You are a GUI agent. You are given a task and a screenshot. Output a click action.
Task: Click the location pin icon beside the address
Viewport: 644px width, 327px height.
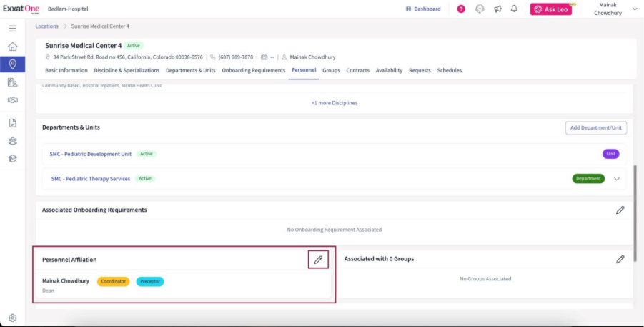coord(48,57)
